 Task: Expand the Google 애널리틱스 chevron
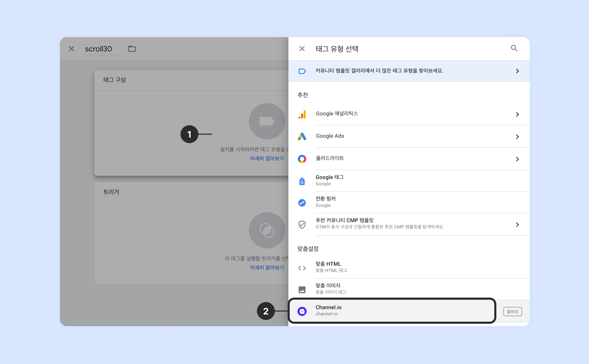tap(517, 114)
